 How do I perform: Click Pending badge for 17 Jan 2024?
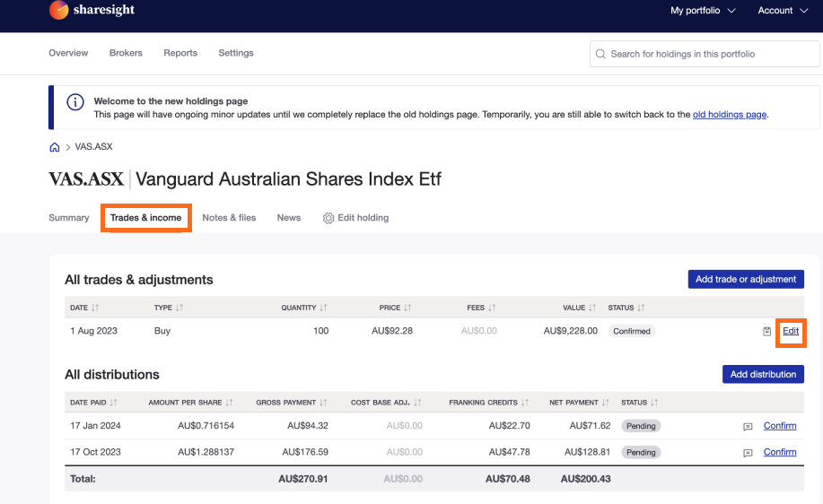[641, 426]
